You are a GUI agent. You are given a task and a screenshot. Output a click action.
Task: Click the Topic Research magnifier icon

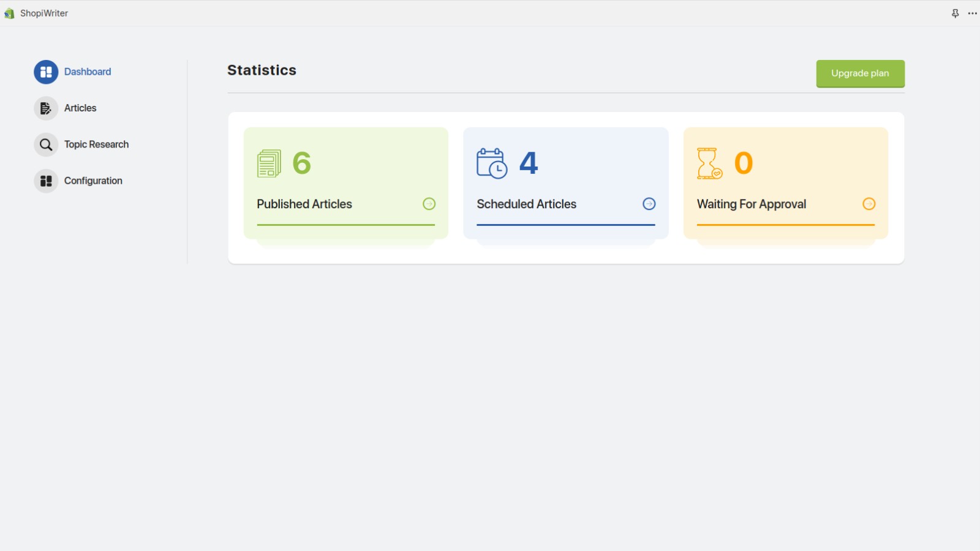tap(46, 144)
